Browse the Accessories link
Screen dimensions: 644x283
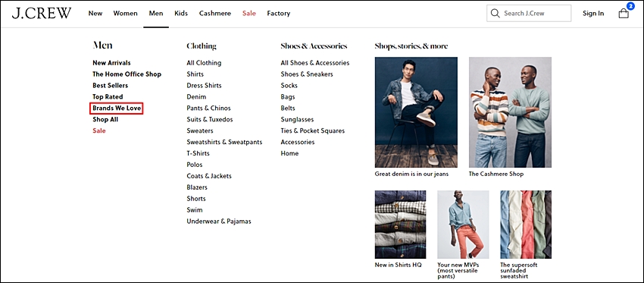point(298,142)
